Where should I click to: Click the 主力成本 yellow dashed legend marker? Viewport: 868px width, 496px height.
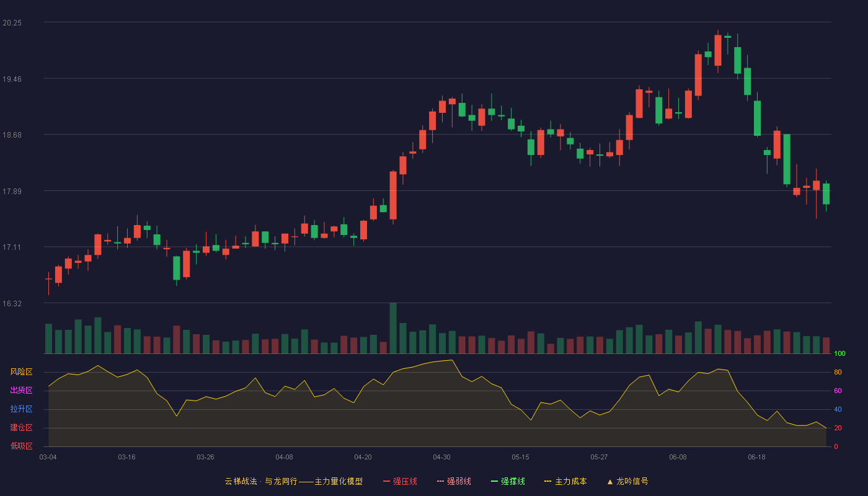pyautogui.click(x=547, y=482)
